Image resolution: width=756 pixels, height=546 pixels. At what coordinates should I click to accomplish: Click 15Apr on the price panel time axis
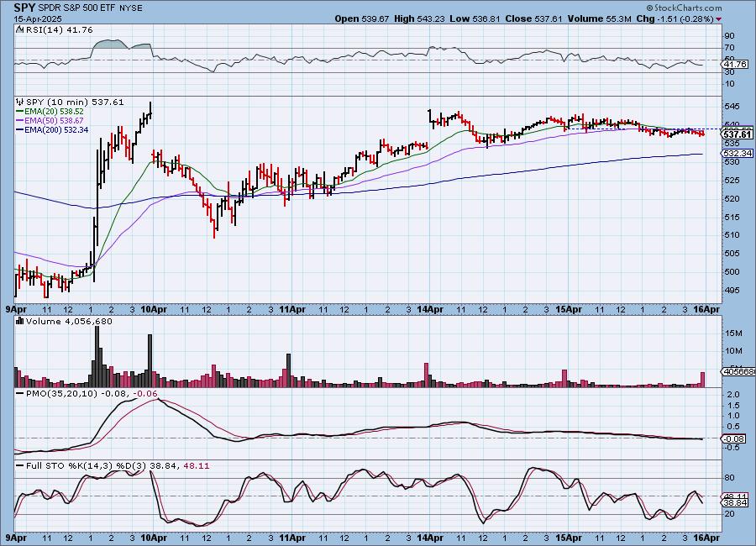[x=569, y=309]
